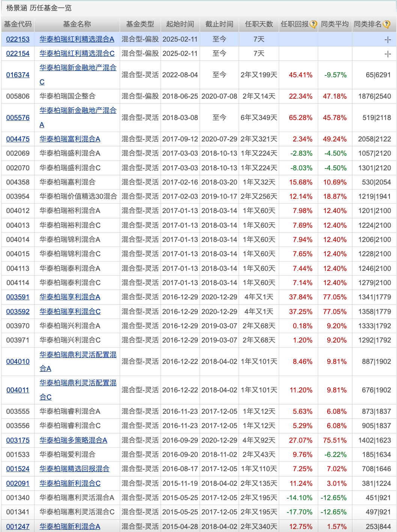This screenshot has height=532, width=397.
Task: Click the 任职天数 column header
Action: click(259, 24)
